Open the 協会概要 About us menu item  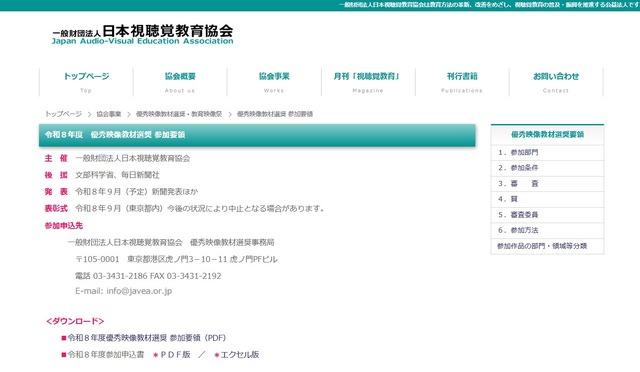[180, 82]
